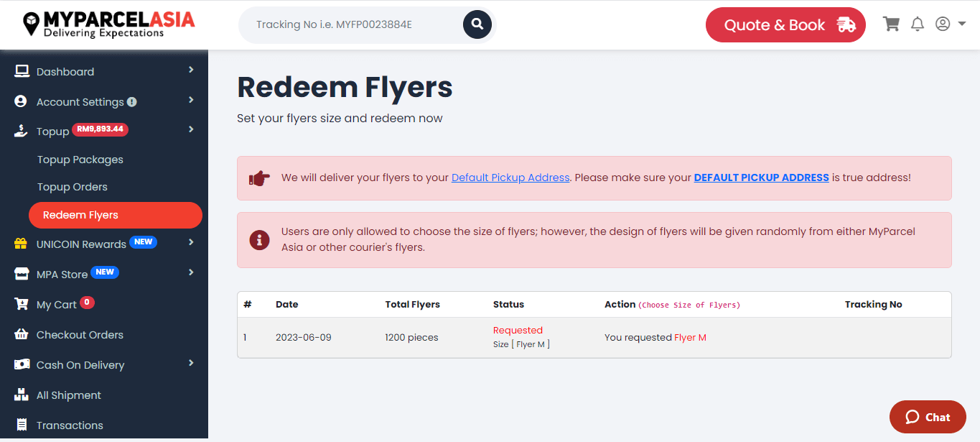
Task: Click the You requested Flyer M text
Action: pyautogui.click(x=655, y=337)
